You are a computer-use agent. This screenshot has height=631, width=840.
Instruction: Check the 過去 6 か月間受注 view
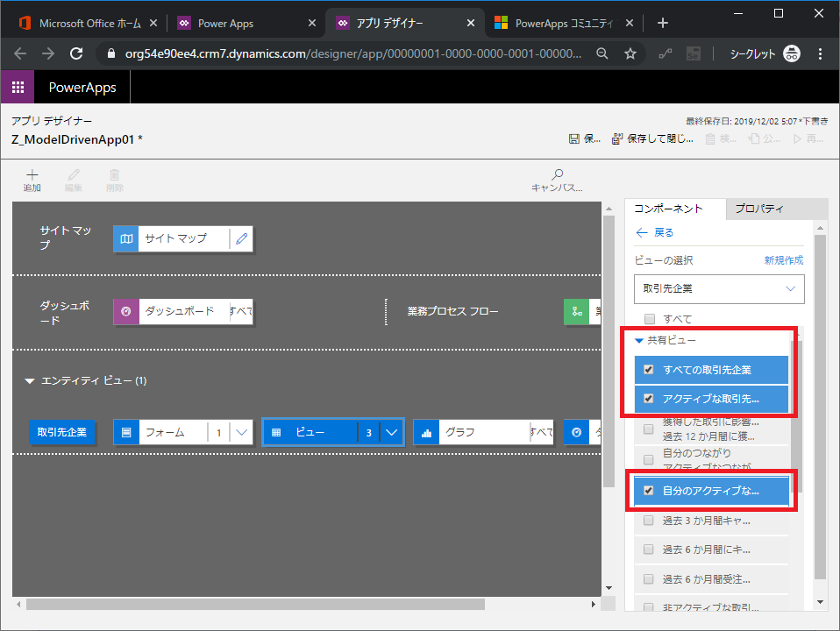click(x=649, y=579)
